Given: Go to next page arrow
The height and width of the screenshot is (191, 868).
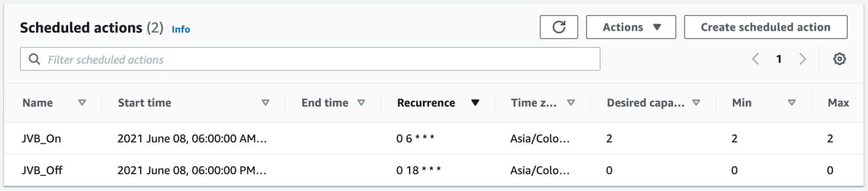Looking at the screenshot, I should (802, 59).
